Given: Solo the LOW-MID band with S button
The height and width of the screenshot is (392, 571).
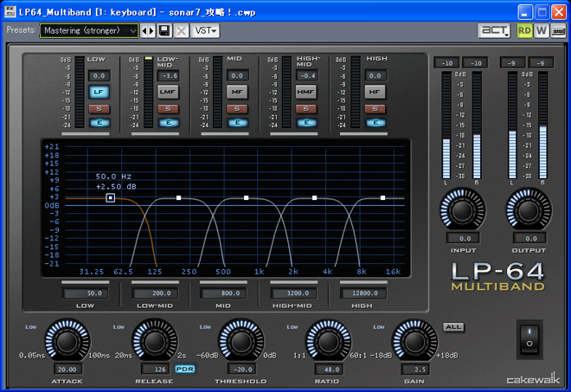Looking at the screenshot, I should [168, 108].
